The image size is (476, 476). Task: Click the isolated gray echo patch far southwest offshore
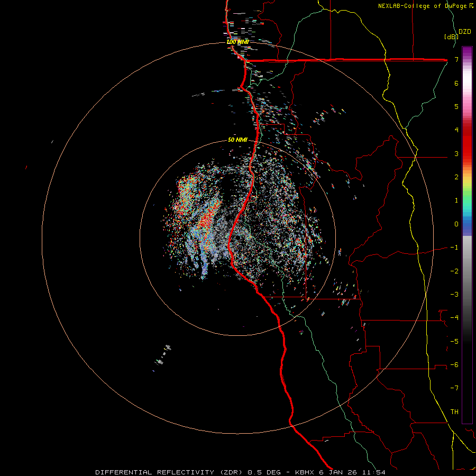(x=163, y=354)
